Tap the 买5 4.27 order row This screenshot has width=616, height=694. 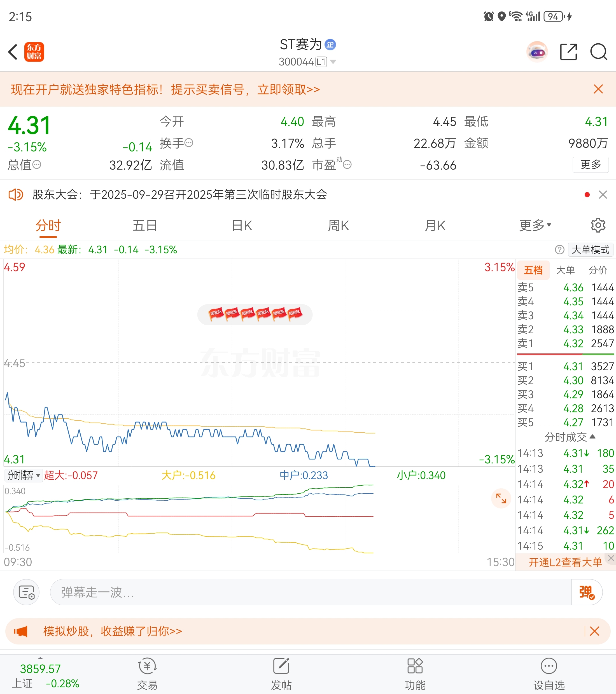(565, 422)
